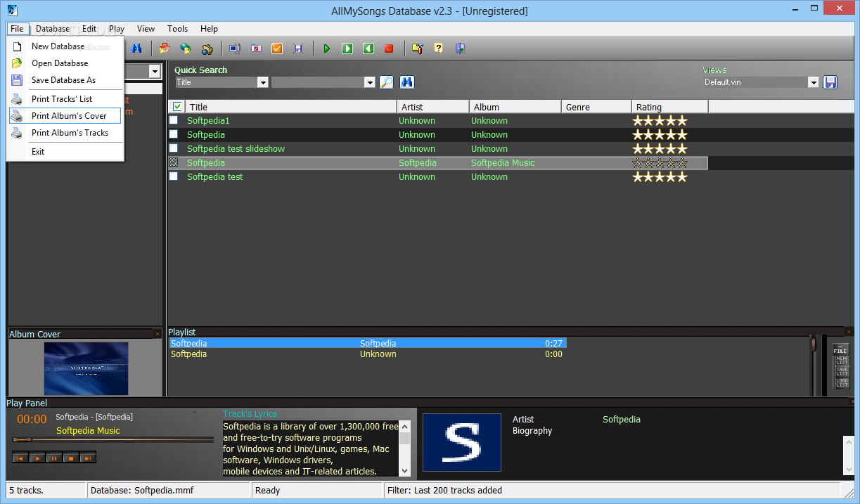Open the Tools menu
860x504 pixels.
(x=178, y=29)
